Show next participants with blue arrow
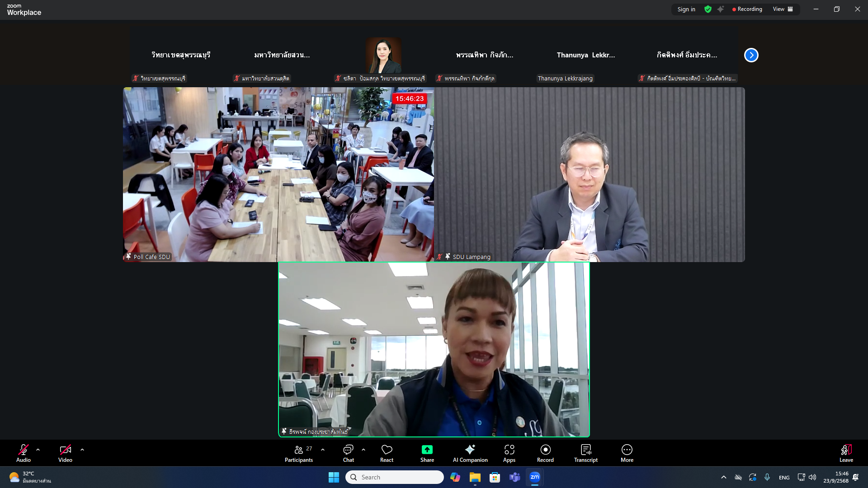The image size is (868, 488). [751, 55]
